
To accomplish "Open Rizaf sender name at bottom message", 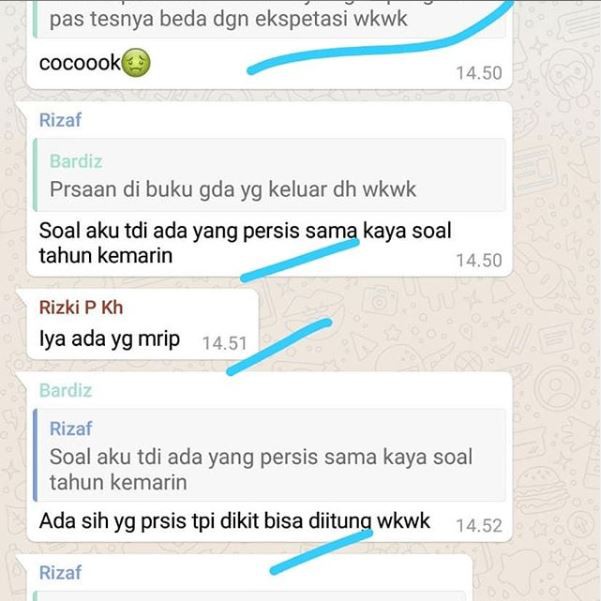I will point(60,573).
